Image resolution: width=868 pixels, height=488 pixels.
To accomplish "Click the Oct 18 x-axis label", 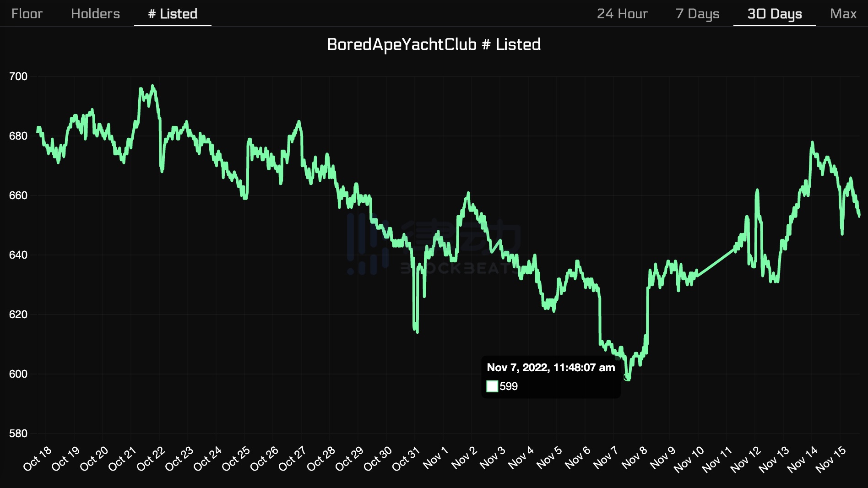I will [38, 458].
